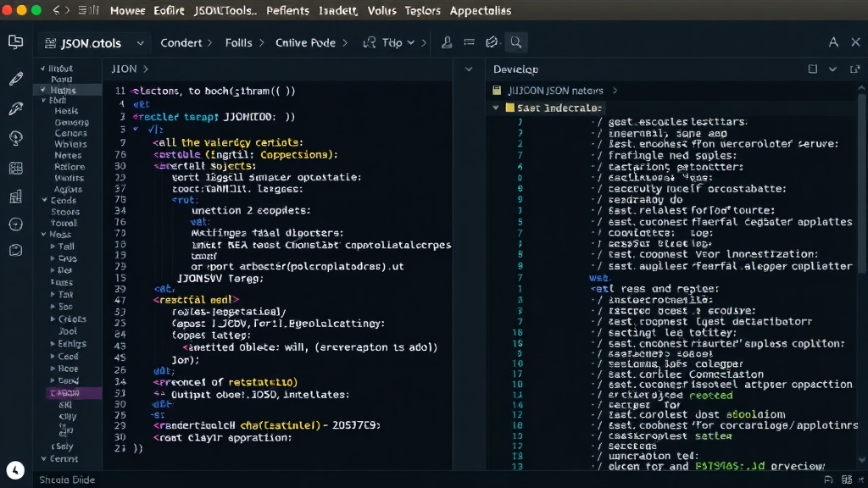The width and height of the screenshot is (868, 488).
Task: Select the Stoors item in the tree
Action: coord(65,212)
